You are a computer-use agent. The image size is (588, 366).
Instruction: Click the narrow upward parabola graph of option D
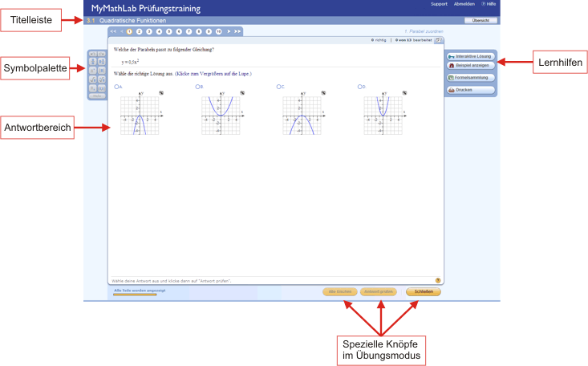[384, 114]
